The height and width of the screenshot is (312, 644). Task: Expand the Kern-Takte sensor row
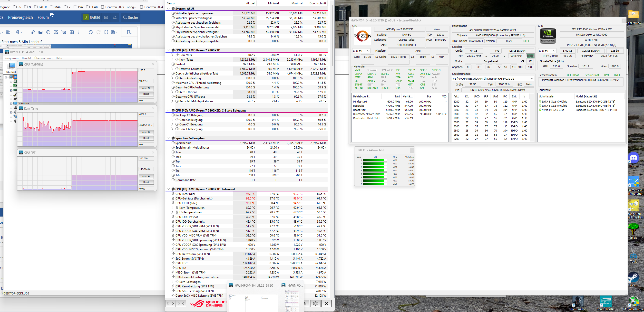click(x=172, y=60)
